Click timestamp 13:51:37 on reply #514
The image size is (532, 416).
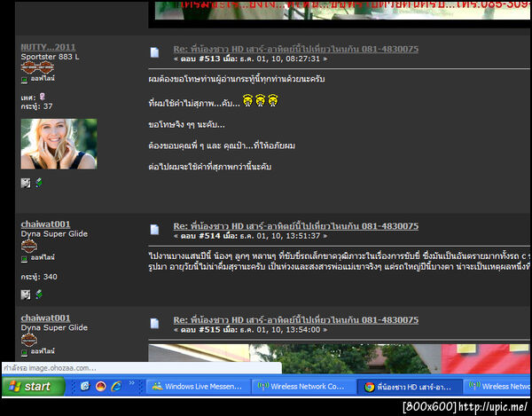click(x=305, y=236)
